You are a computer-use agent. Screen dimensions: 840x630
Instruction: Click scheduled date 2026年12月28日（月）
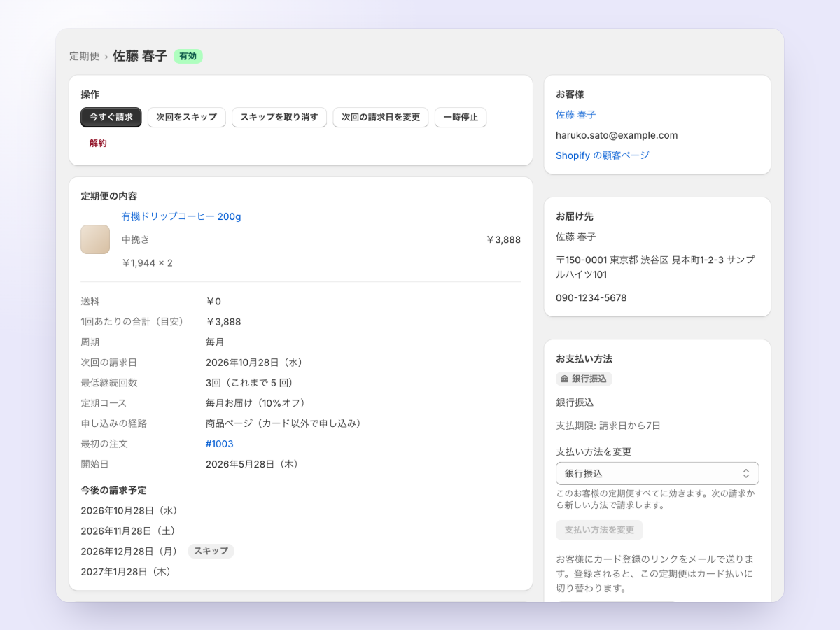[129, 552]
